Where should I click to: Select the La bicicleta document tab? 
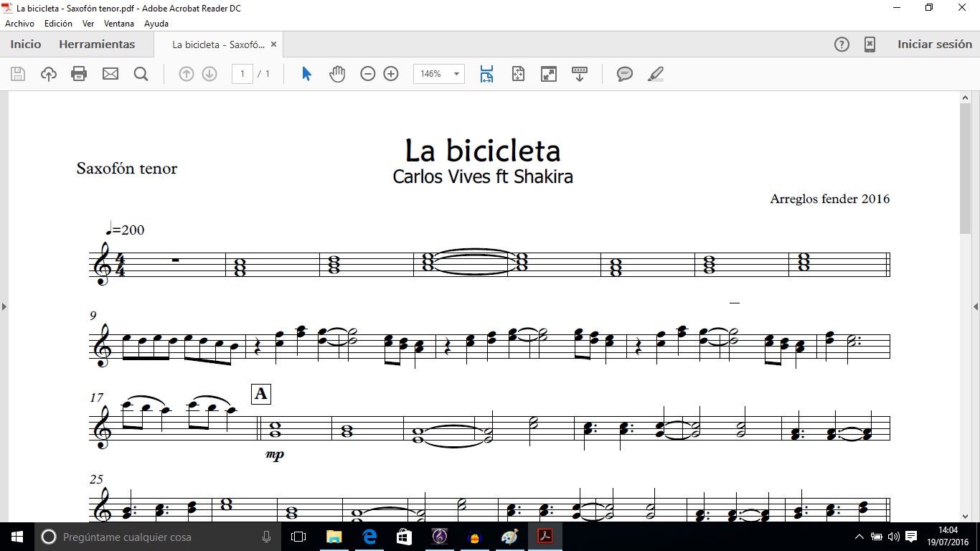click(218, 44)
